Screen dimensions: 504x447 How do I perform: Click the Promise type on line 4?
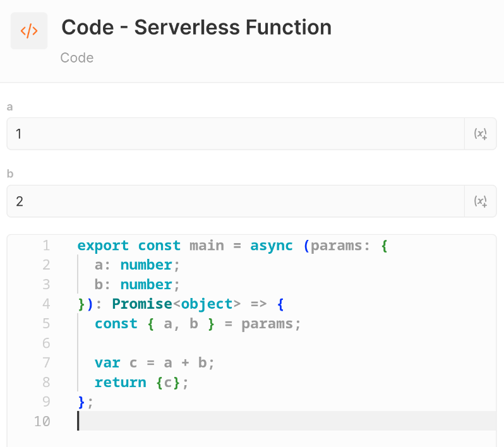tap(142, 304)
